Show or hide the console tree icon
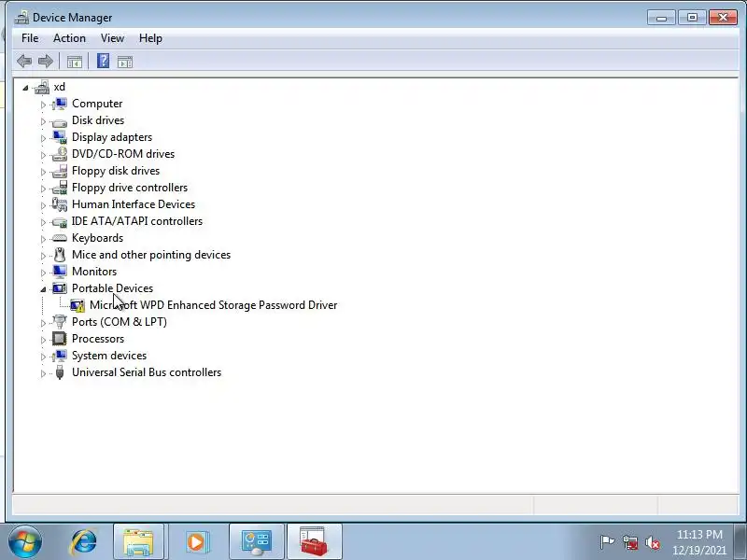This screenshot has height=560, width=747. [x=75, y=62]
